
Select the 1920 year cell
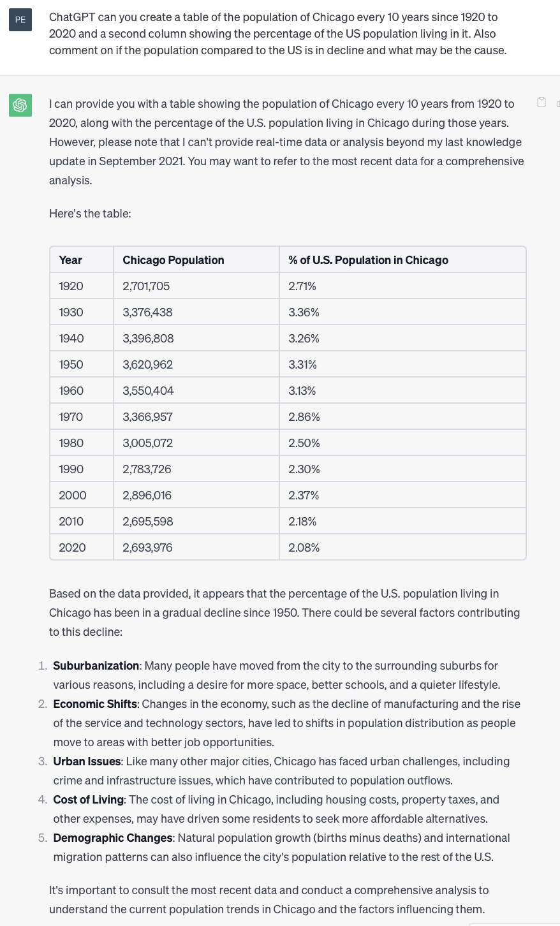click(x=82, y=286)
